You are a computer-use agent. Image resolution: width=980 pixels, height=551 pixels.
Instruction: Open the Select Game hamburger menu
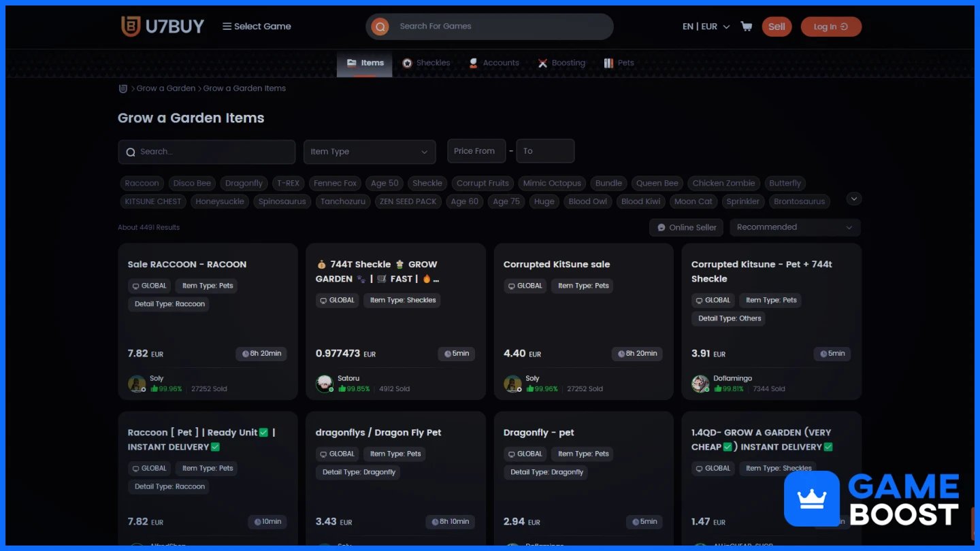pos(257,27)
